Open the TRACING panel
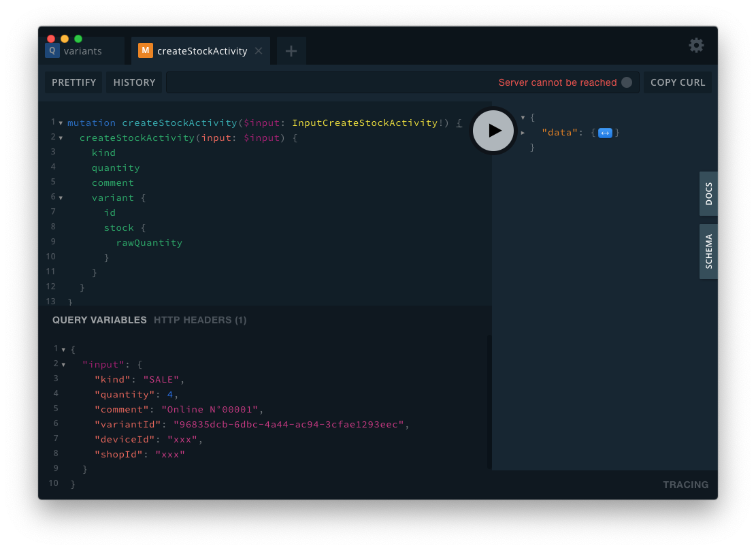Image resolution: width=756 pixels, height=550 pixels. tap(686, 485)
